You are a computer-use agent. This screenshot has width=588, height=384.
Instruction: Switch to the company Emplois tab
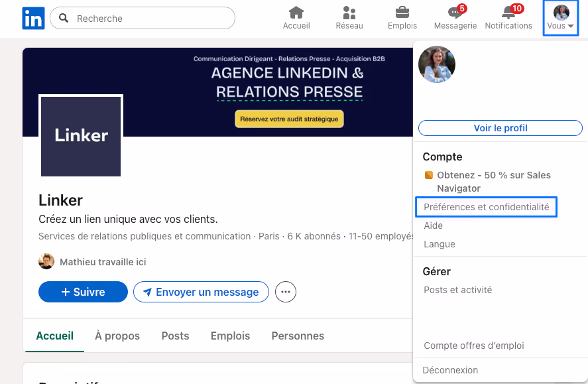[x=230, y=336]
